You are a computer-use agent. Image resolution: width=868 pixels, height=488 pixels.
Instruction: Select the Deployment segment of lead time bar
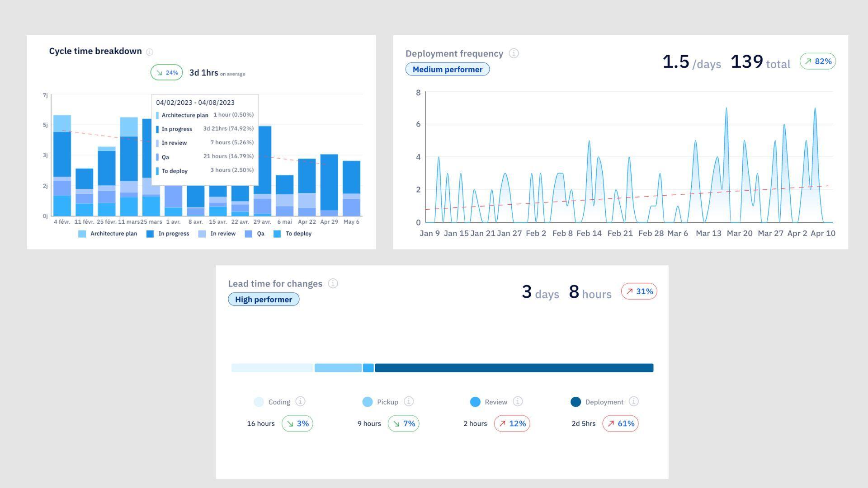514,368
